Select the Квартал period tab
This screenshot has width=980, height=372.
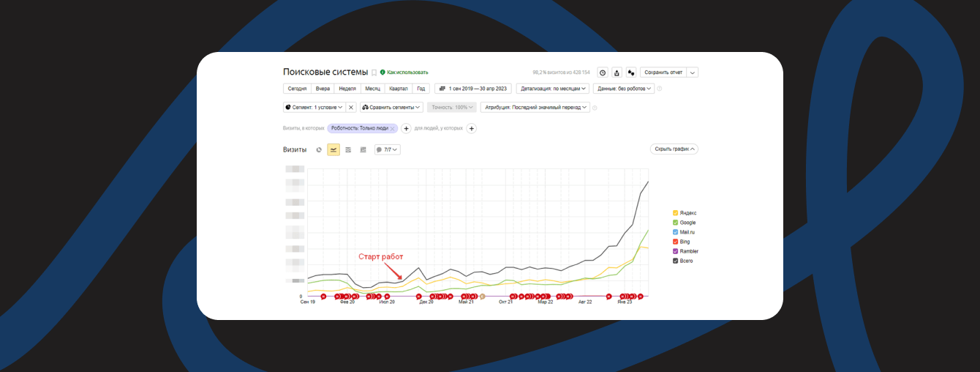pos(399,89)
